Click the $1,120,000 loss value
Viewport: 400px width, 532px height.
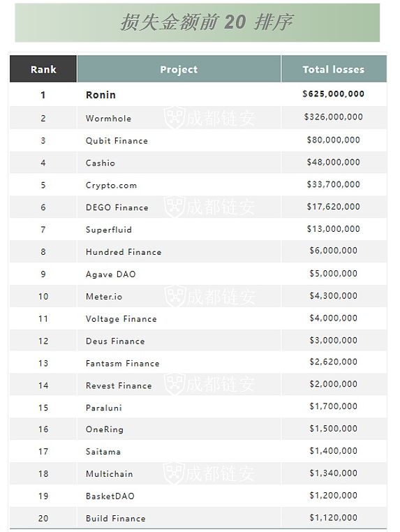pyautogui.click(x=334, y=517)
